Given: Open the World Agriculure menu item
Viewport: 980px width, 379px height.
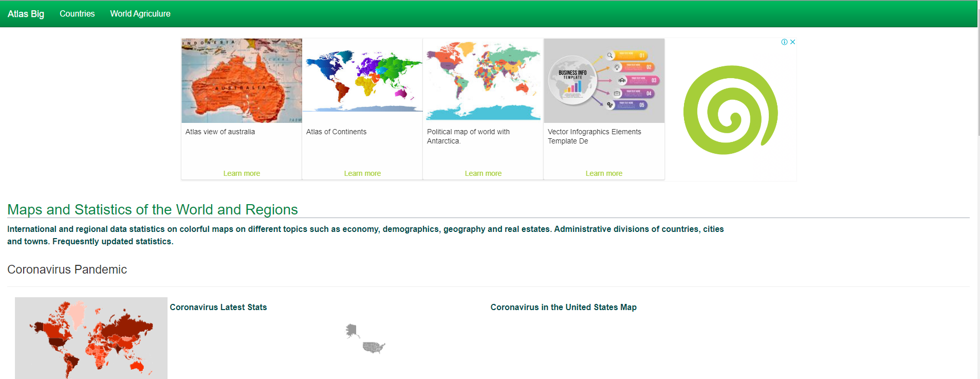Looking at the screenshot, I should (x=140, y=14).
